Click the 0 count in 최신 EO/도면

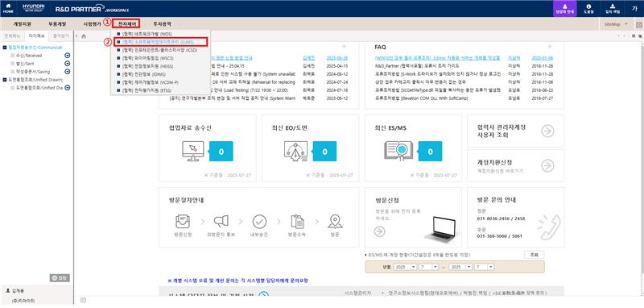point(324,152)
